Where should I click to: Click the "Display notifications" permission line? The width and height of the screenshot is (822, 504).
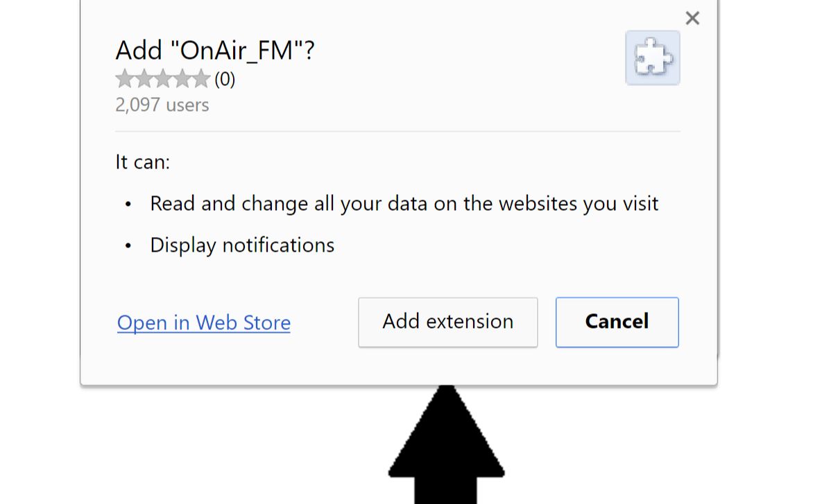242,245
